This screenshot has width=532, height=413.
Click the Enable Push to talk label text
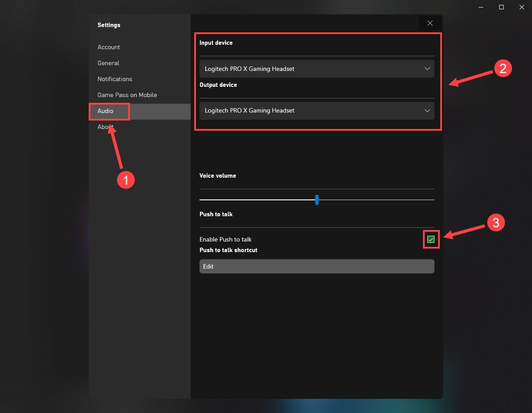226,239
